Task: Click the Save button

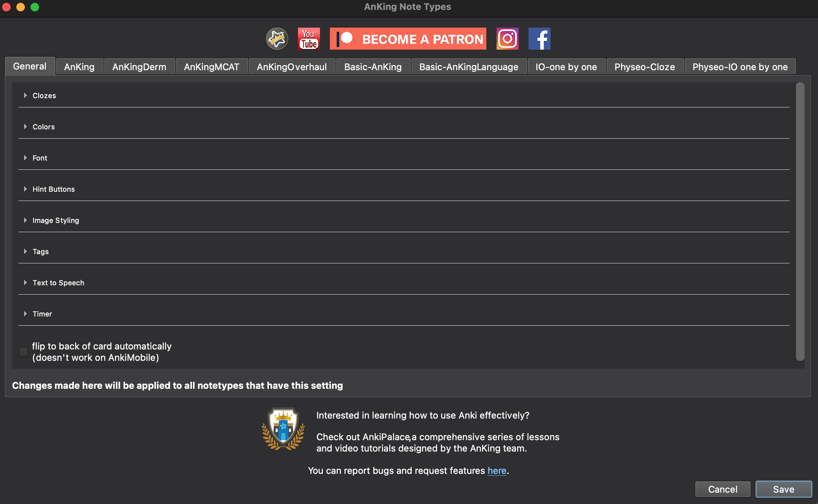Action: tap(784, 489)
